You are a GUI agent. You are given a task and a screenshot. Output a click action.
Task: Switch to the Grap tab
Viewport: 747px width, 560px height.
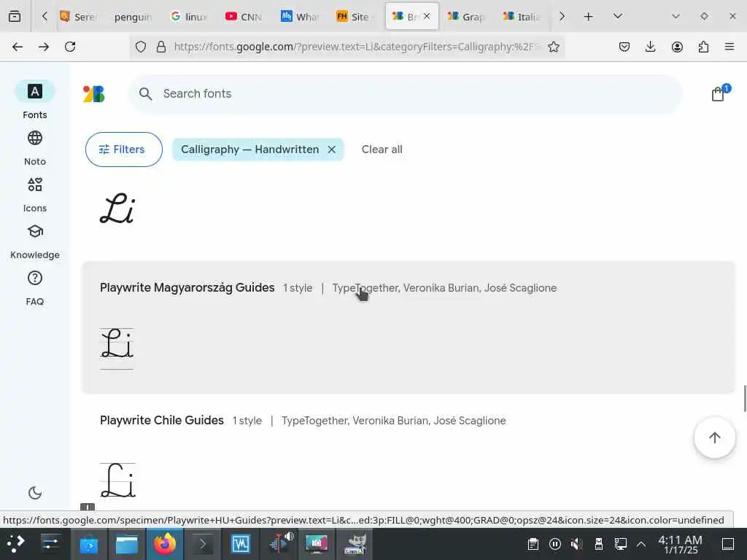point(467,17)
